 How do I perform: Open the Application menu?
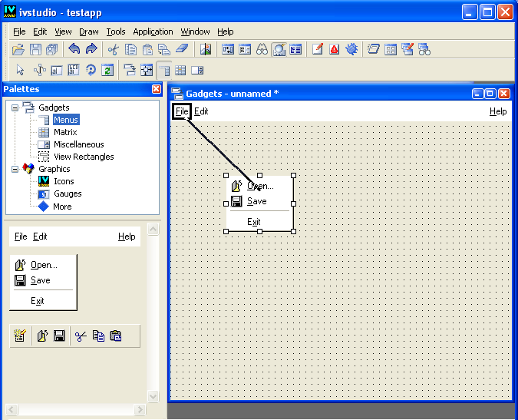(x=153, y=31)
